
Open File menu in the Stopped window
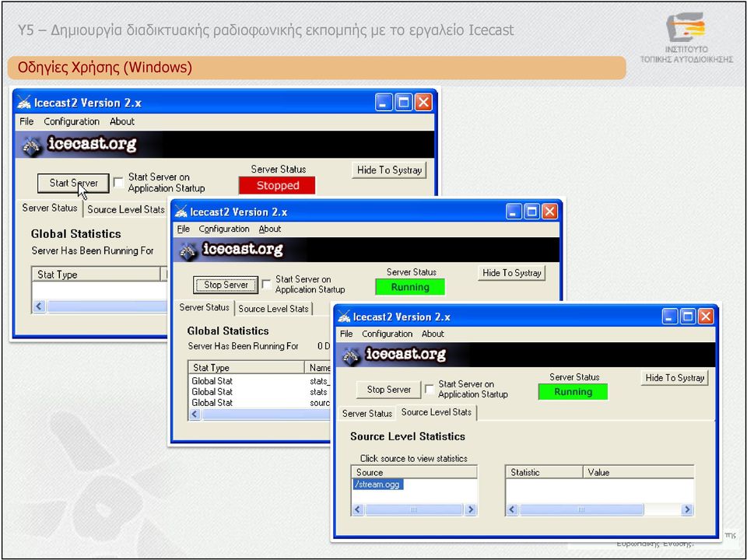26,121
